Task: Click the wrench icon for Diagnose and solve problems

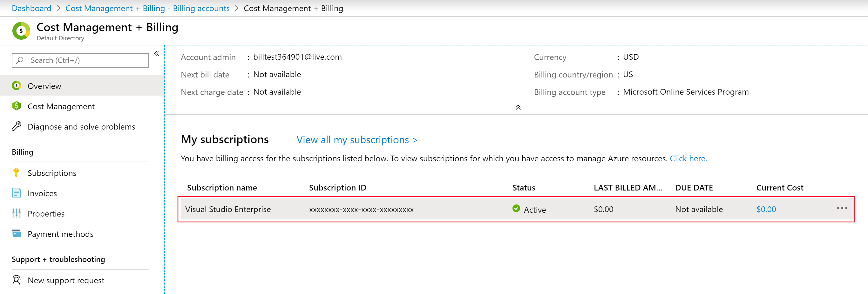Action: (17, 126)
